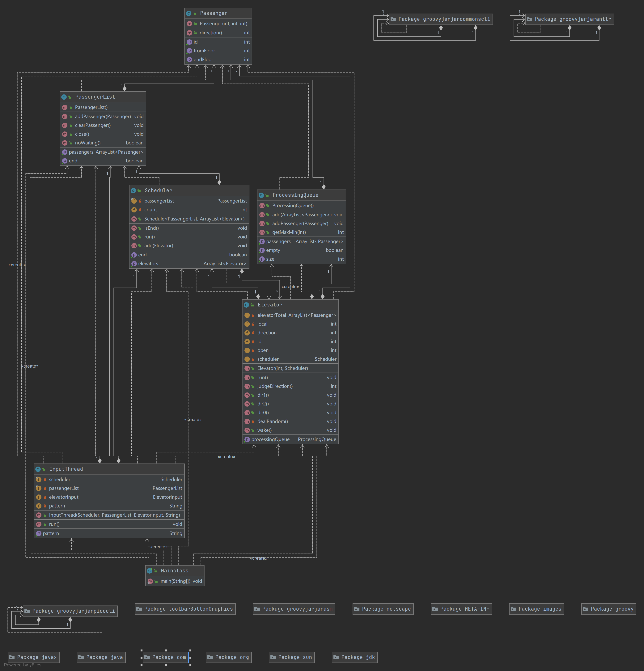Select the Package META-INF node
Viewport: 644px width, 671px height.
click(x=461, y=609)
